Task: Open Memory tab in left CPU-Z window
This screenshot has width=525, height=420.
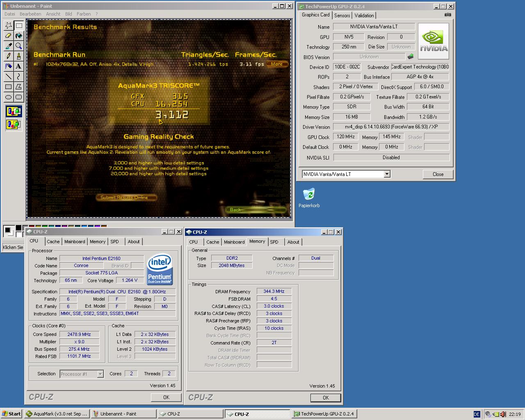Action: [98, 242]
